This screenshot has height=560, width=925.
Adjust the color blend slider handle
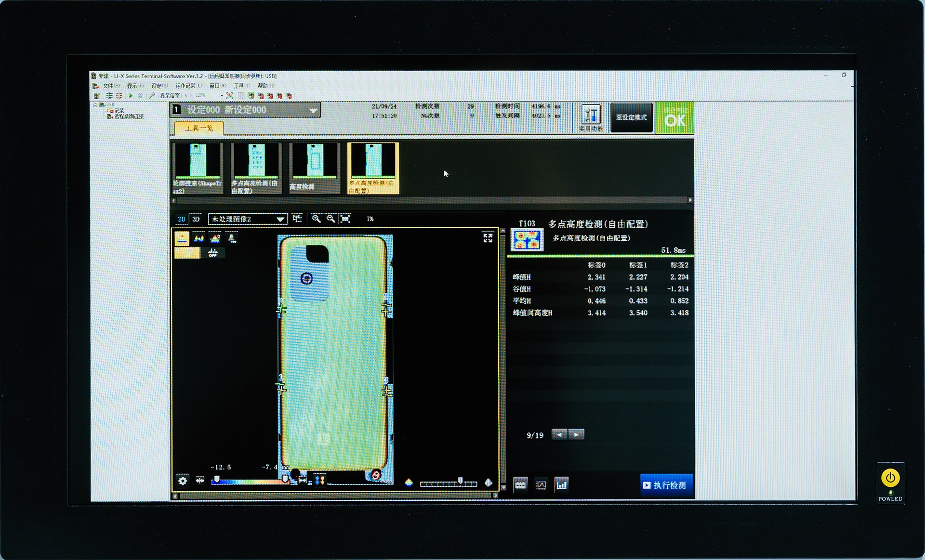click(x=461, y=481)
